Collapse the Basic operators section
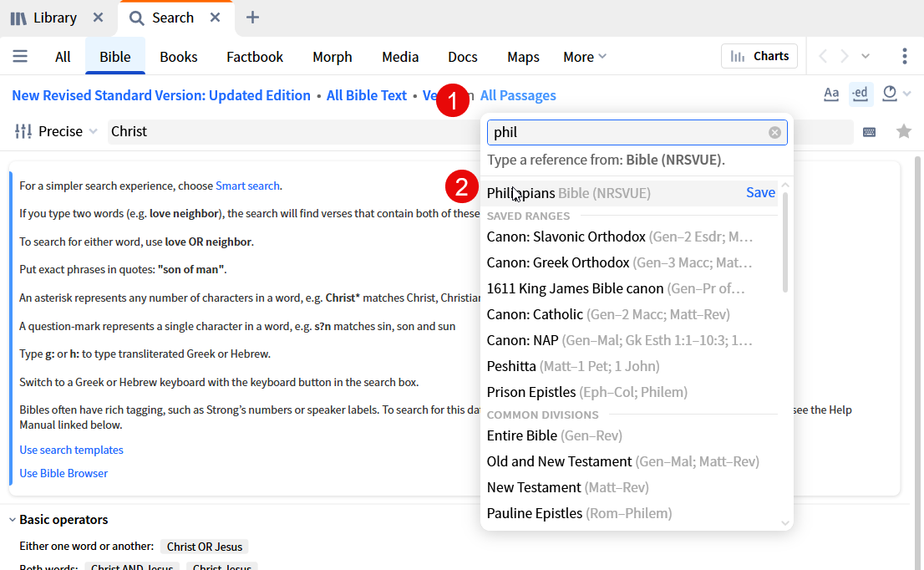 (x=13, y=520)
